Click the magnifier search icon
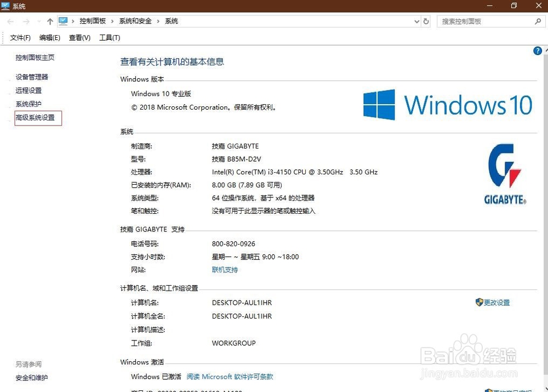 coord(538,21)
